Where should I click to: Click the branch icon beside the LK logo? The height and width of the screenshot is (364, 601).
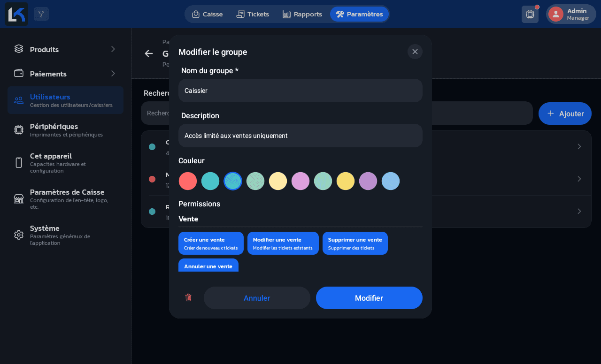click(x=41, y=14)
